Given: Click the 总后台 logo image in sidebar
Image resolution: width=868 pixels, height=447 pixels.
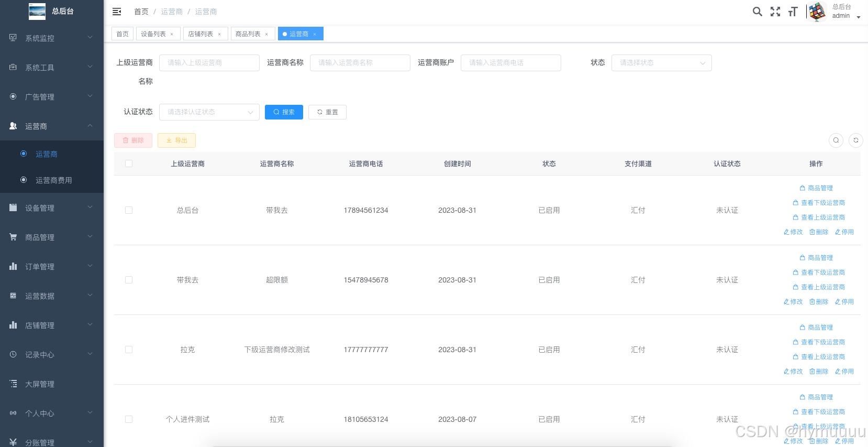Looking at the screenshot, I should [x=37, y=11].
